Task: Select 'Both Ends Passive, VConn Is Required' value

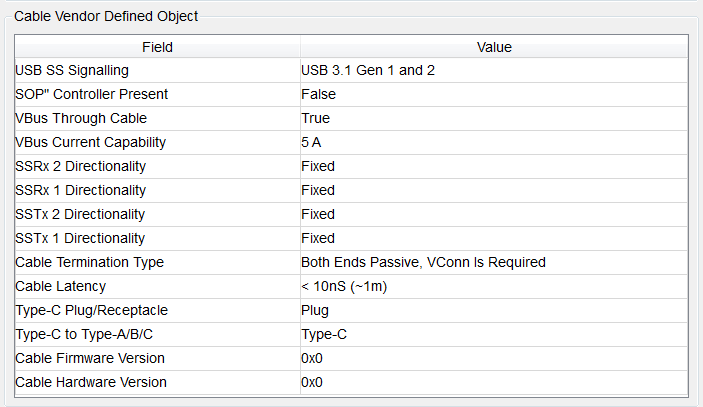Action: pos(423,262)
